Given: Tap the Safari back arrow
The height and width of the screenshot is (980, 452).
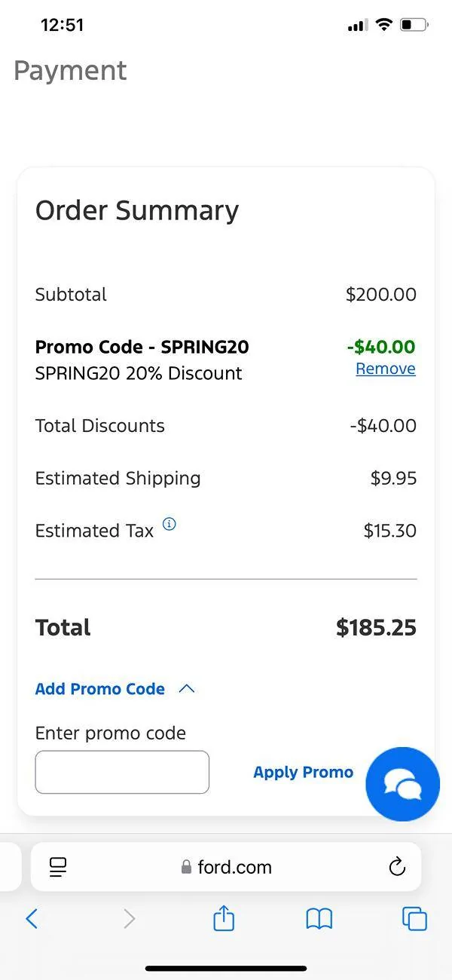Looking at the screenshot, I should coord(32,918).
